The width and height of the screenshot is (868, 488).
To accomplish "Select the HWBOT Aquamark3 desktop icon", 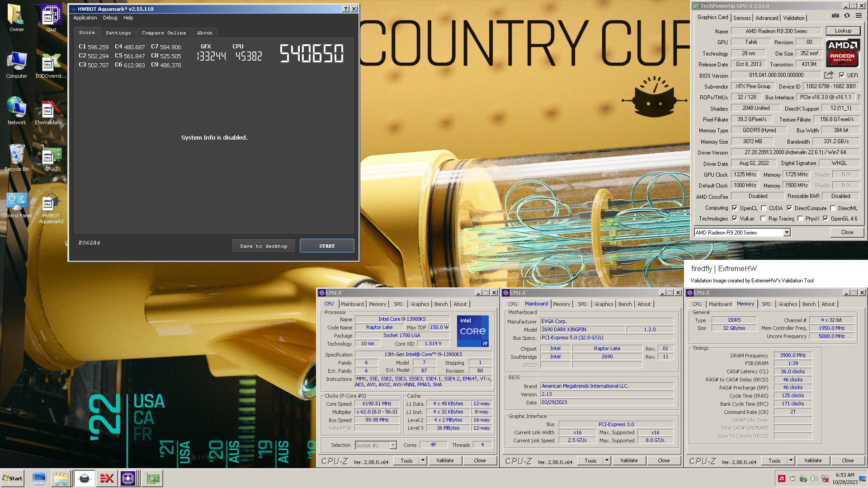I will point(51,208).
